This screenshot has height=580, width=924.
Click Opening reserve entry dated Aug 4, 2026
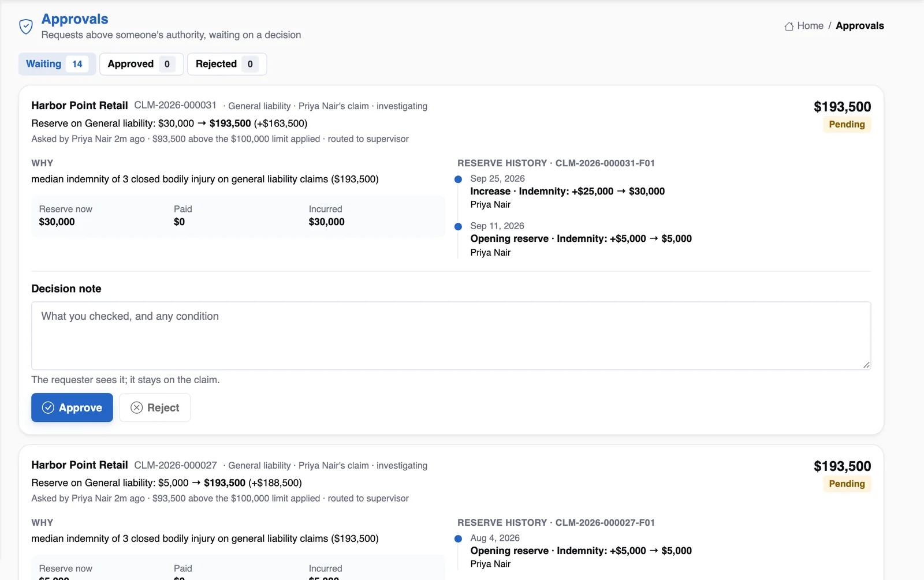click(581, 551)
